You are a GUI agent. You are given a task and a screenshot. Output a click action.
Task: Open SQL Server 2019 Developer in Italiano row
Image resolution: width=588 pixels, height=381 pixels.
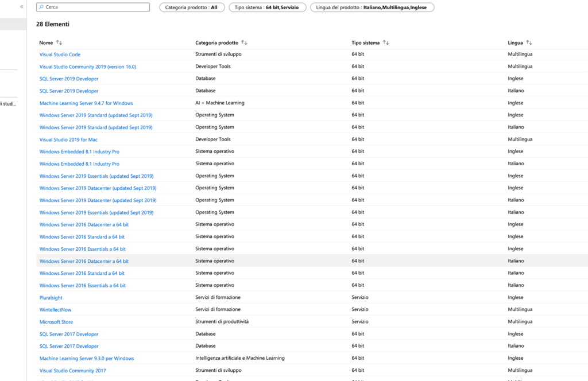[69, 91]
